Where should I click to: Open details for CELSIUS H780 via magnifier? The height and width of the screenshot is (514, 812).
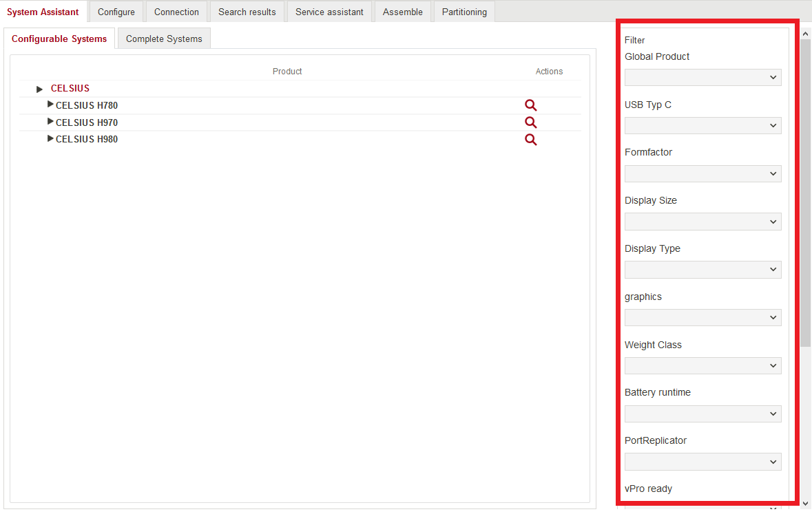tap(530, 105)
